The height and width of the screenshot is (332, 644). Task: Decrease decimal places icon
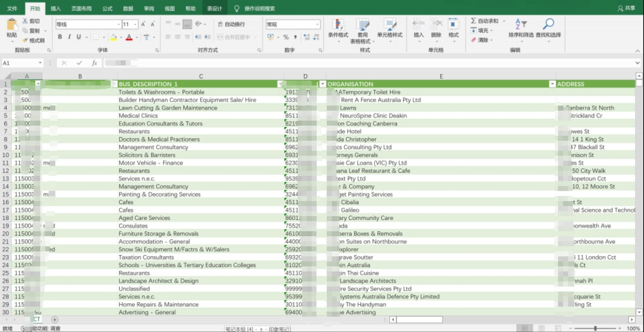click(316, 37)
